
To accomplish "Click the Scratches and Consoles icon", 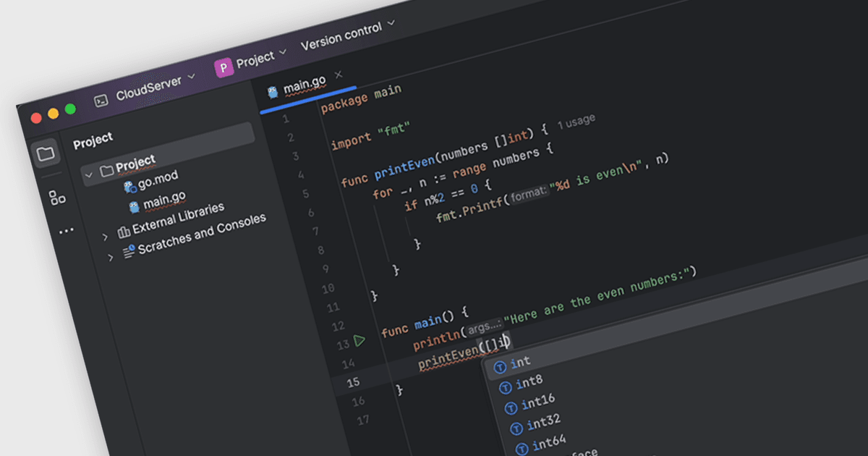I will click(x=129, y=252).
